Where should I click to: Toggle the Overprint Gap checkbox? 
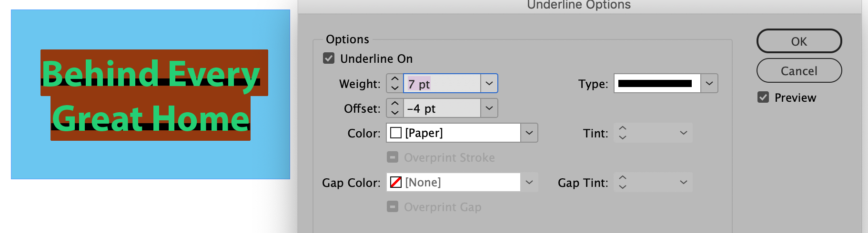coord(393,207)
